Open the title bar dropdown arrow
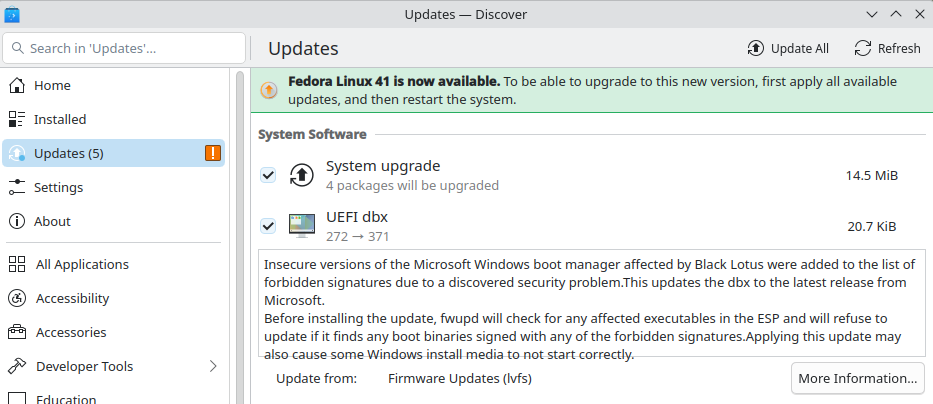 [x=871, y=15]
